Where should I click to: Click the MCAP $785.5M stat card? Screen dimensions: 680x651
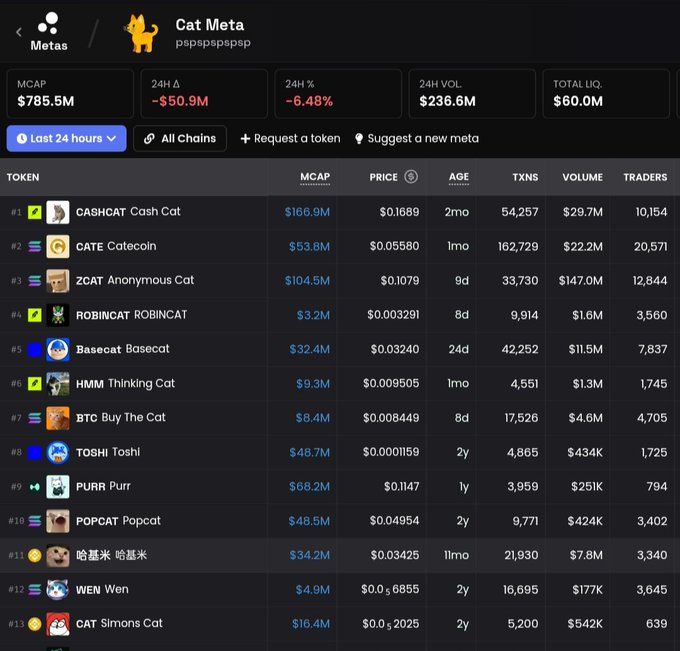click(x=70, y=93)
